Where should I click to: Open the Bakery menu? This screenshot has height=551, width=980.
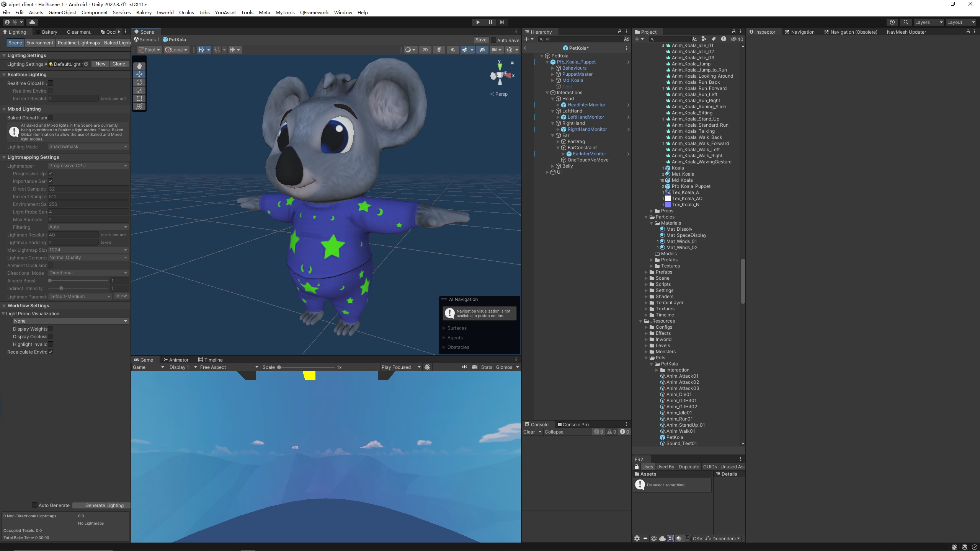click(144, 12)
